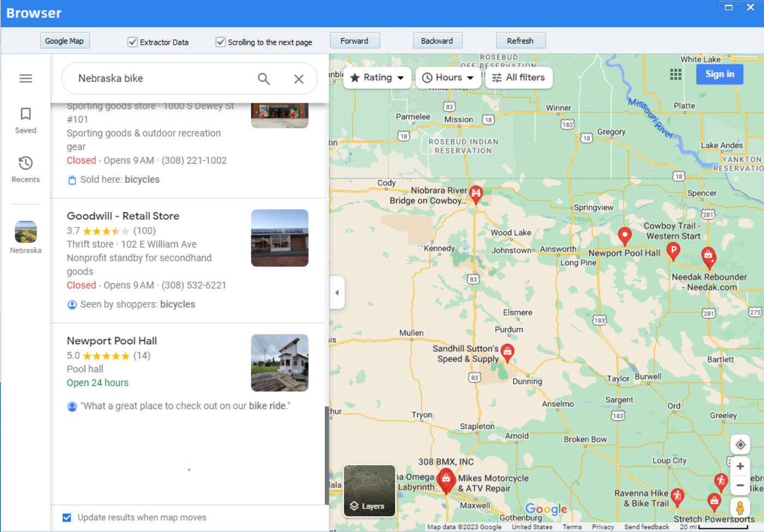This screenshot has height=532, width=764.
Task: Click the Sign in button
Action: [x=719, y=74]
